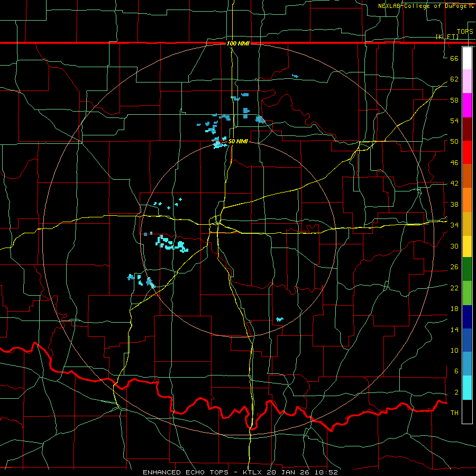Click the gold mustard scale swatch
Screen dimensions: 476x476
point(467,224)
